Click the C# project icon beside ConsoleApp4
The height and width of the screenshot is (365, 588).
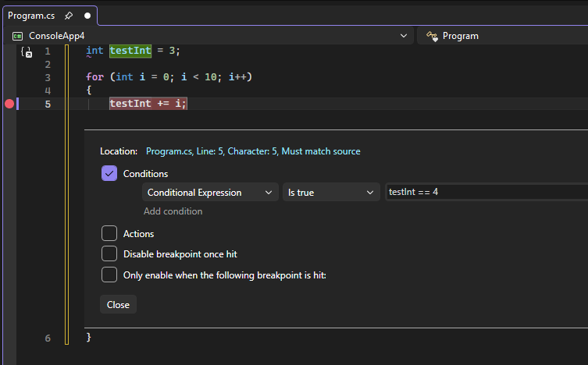click(x=17, y=36)
